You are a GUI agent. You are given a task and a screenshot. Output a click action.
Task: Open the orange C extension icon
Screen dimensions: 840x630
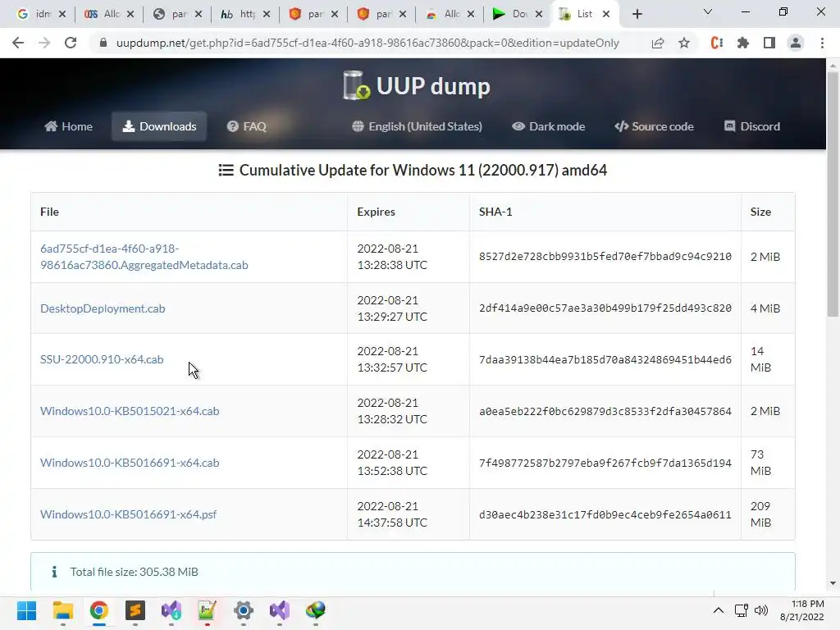[x=717, y=43]
